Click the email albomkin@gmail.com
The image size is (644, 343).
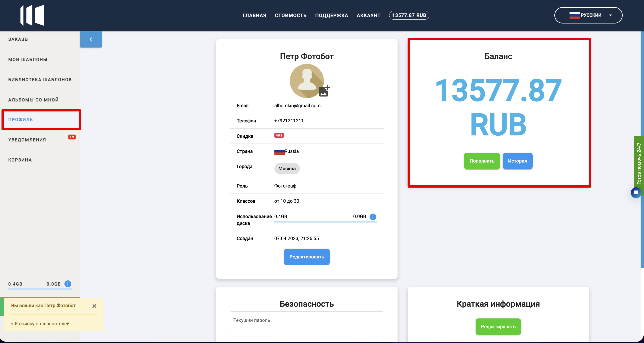297,106
